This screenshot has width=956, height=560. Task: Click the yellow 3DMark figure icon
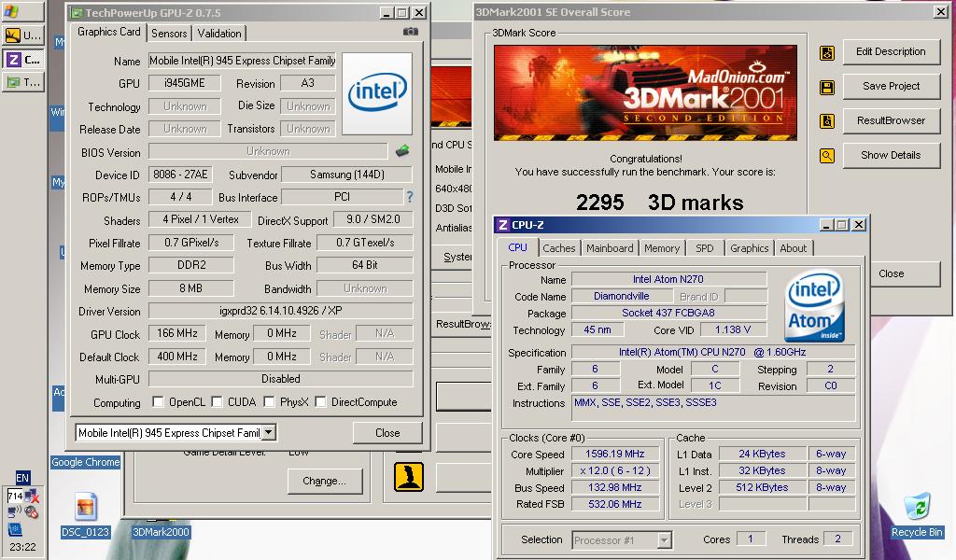pos(409,477)
